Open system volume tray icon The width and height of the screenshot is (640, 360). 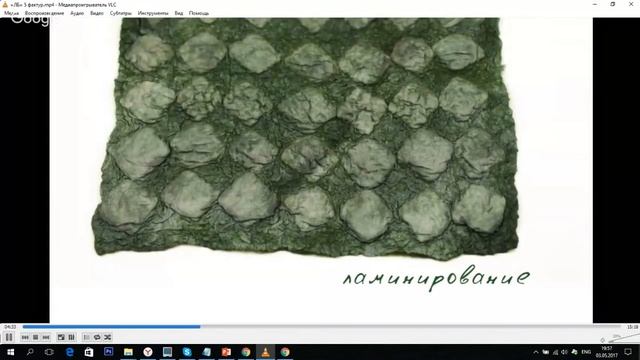[564, 352]
